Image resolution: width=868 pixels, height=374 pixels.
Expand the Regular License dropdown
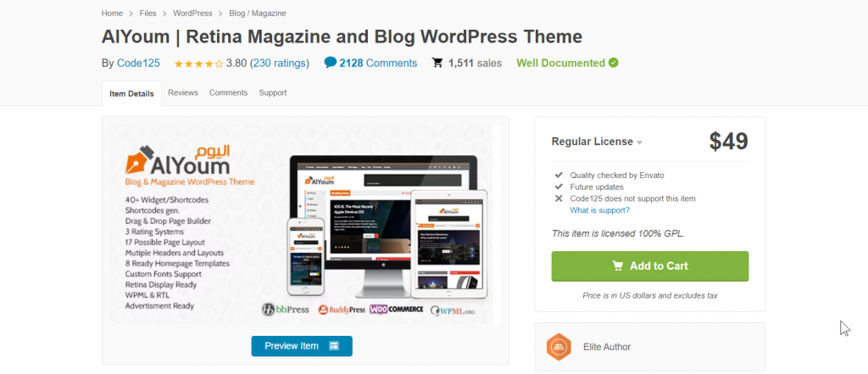[598, 142]
